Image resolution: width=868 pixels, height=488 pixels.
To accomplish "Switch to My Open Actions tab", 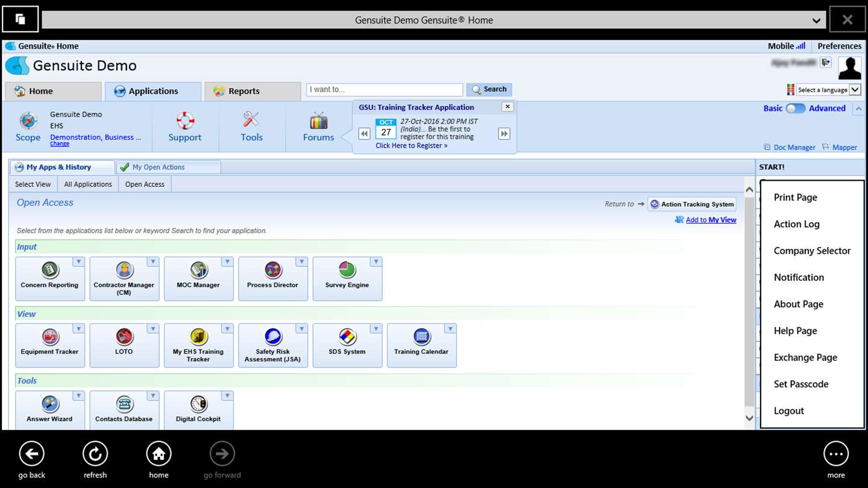I will click(x=168, y=167).
